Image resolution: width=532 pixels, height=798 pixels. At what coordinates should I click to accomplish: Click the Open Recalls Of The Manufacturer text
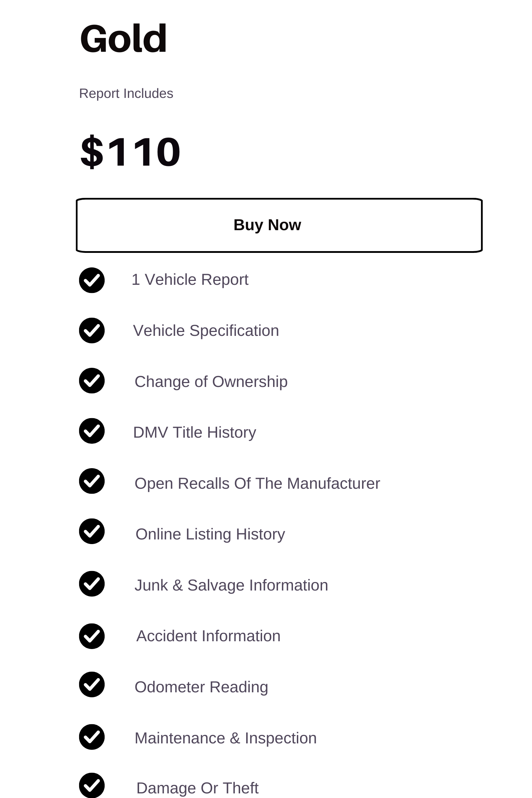(x=257, y=484)
